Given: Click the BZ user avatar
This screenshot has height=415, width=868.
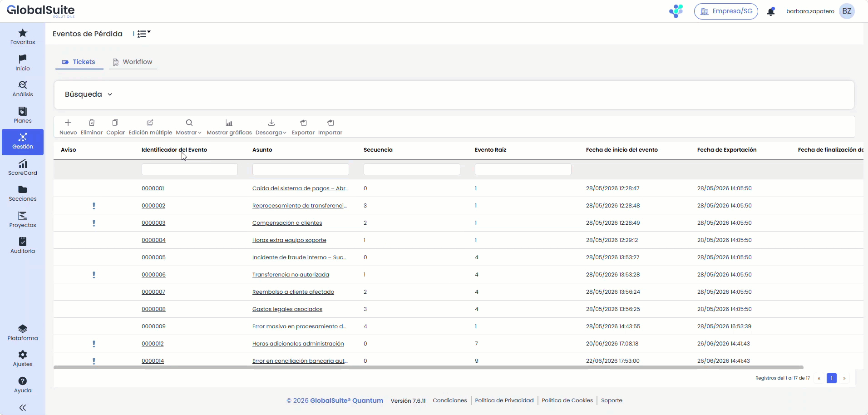Looking at the screenshot, I should pos(847,11).
